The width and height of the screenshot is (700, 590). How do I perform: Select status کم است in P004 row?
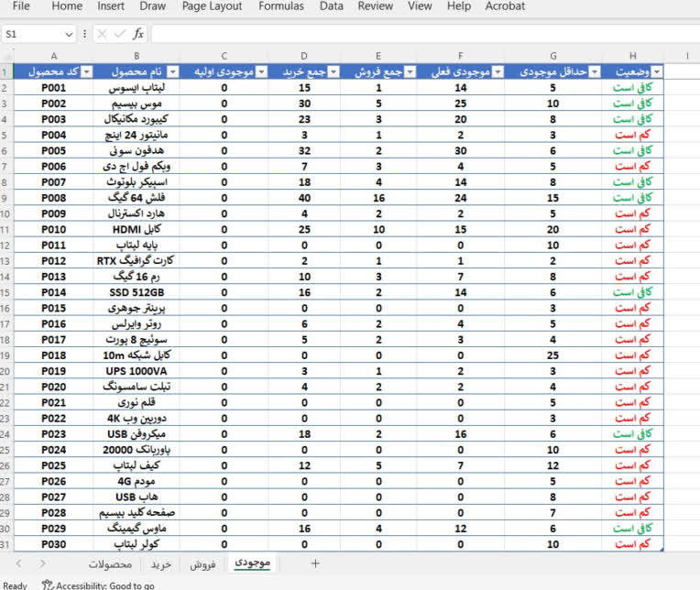tap(632, 136)
